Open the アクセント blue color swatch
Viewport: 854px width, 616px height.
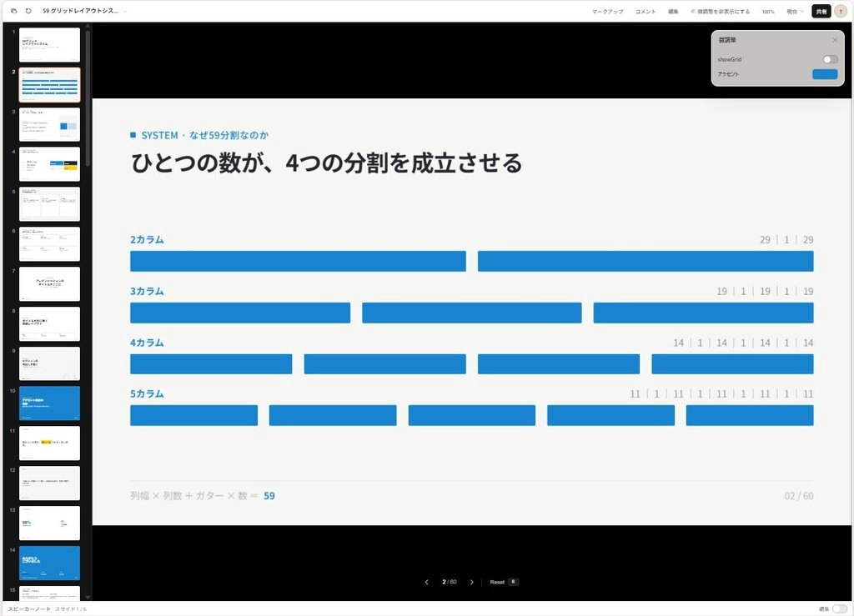825,74
